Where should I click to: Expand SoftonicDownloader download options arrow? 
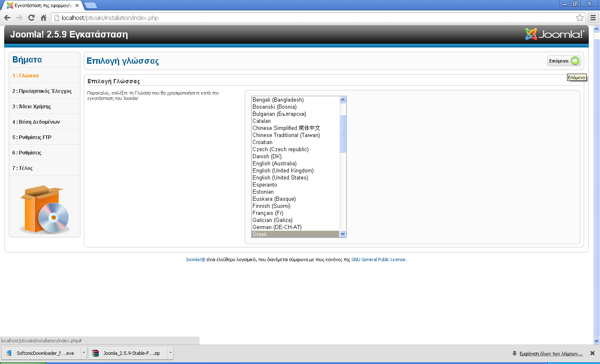(84, 353)
